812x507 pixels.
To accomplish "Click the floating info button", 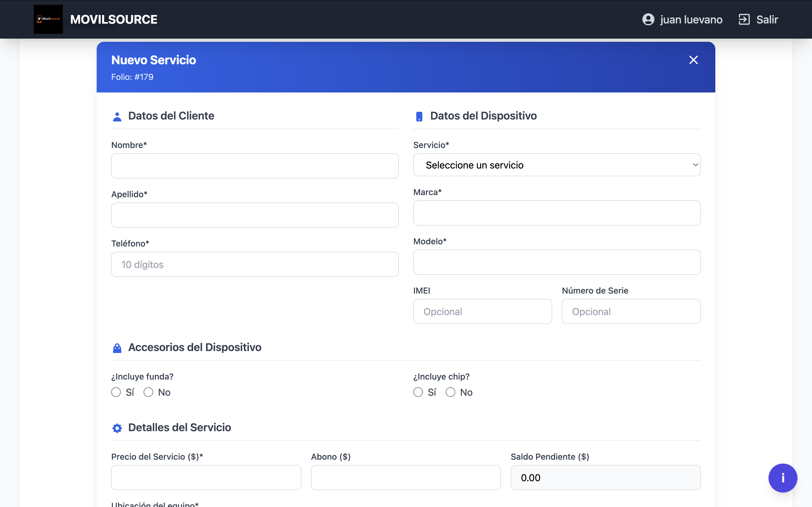I will point(783,478).
